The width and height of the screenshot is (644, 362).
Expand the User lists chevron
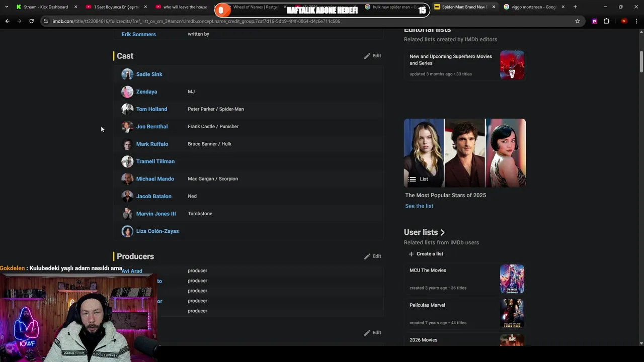click(442, 232)
